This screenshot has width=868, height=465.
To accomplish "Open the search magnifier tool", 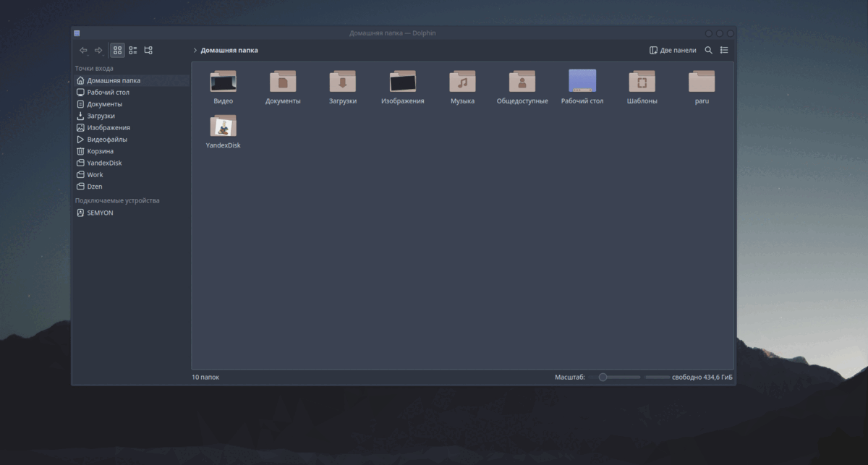I will tap(709, 51).
